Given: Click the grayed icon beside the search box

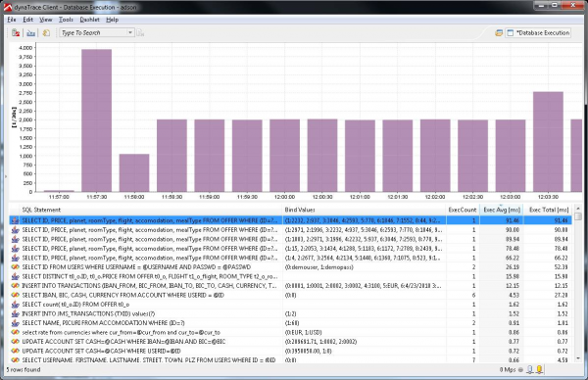Looking at the screenshot, I should (140, 33).
